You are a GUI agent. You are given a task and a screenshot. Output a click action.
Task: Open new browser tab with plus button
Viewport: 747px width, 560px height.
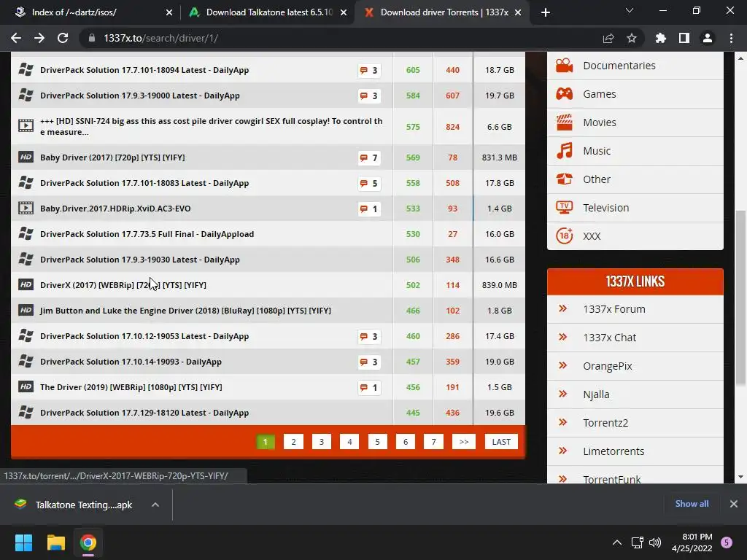pos(546,12)
